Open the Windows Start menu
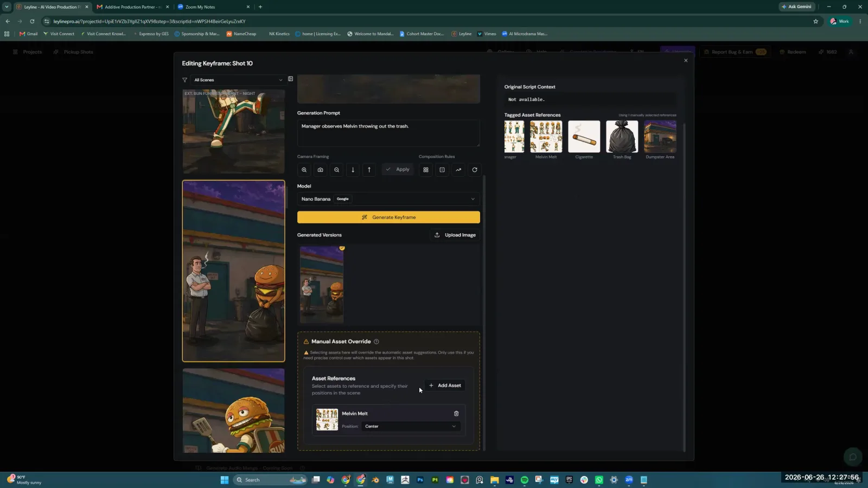 coord(225,480)
